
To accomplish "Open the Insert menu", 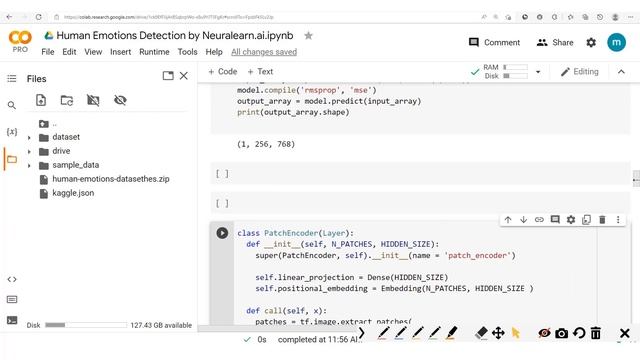I will tap(120, 52).
